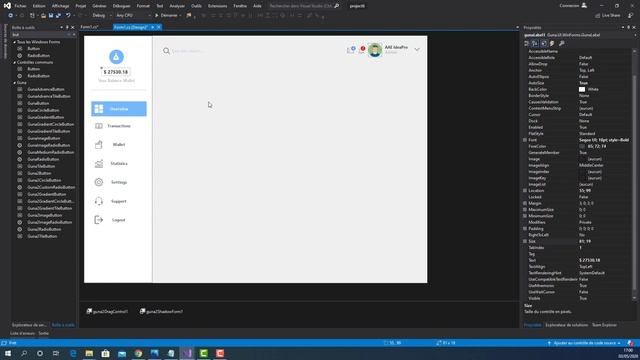Image resolution: width=640 pixels, height=360 pixels.
Task: Click the round blue logo icon above the balance
Action: point(116,57)
